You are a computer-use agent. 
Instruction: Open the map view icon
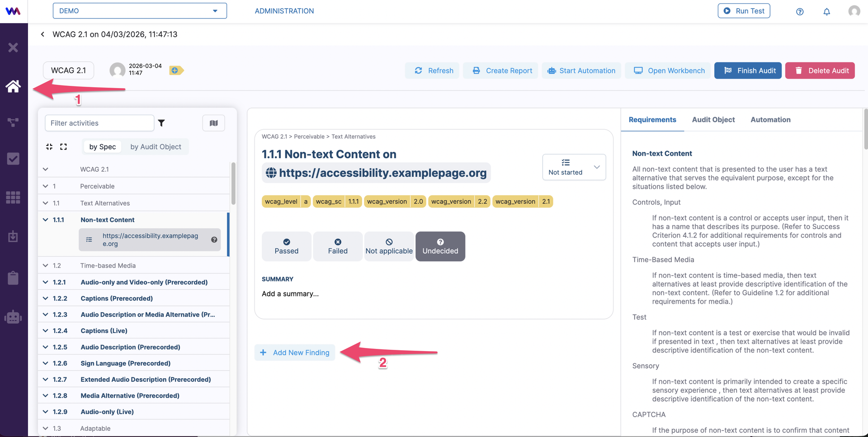coord(214,123)
